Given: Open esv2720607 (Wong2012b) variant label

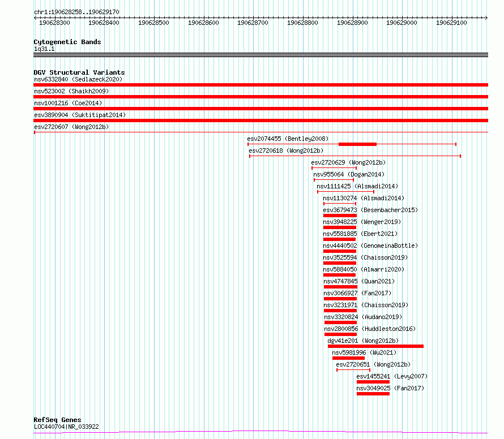Looking at the screenshot, I should tap(71, 127).
